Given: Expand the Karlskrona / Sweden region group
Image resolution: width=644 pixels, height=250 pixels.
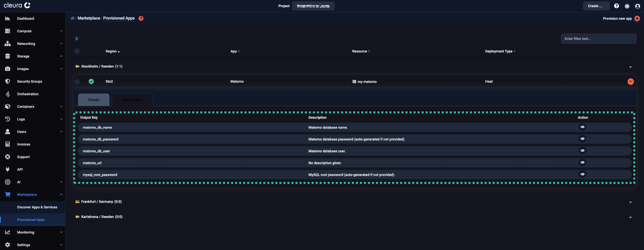Looking at the screenshot, I should [630, 217].
